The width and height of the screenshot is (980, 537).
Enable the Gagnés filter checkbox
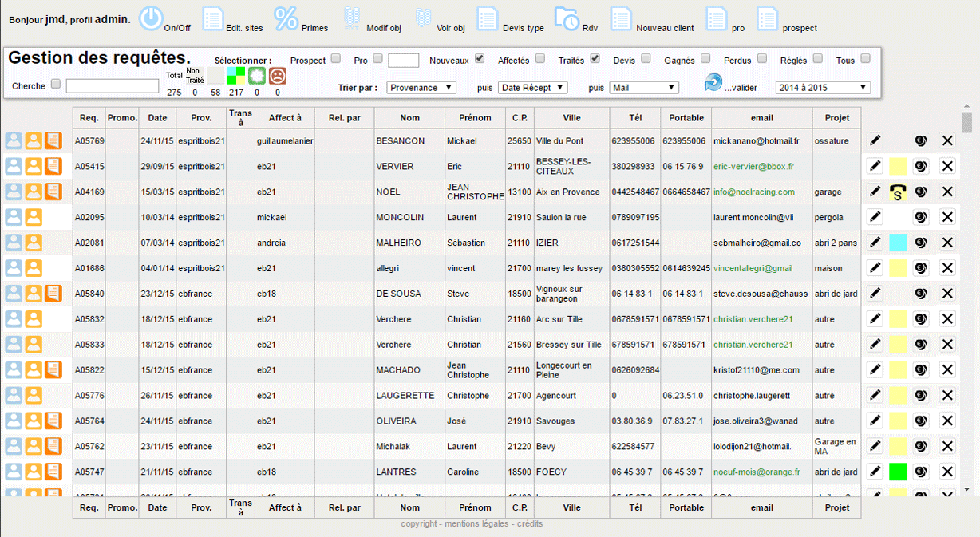coord(704,58)
